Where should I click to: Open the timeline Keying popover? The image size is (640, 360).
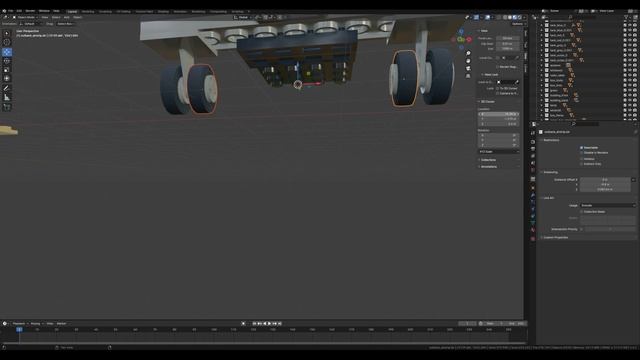[x=36, y=323]
